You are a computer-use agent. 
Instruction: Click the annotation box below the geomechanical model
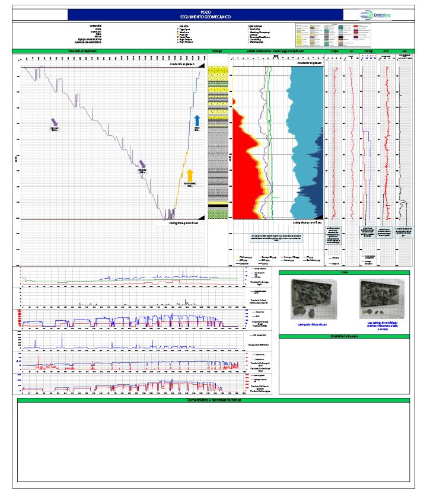click(x=276, y=238)
